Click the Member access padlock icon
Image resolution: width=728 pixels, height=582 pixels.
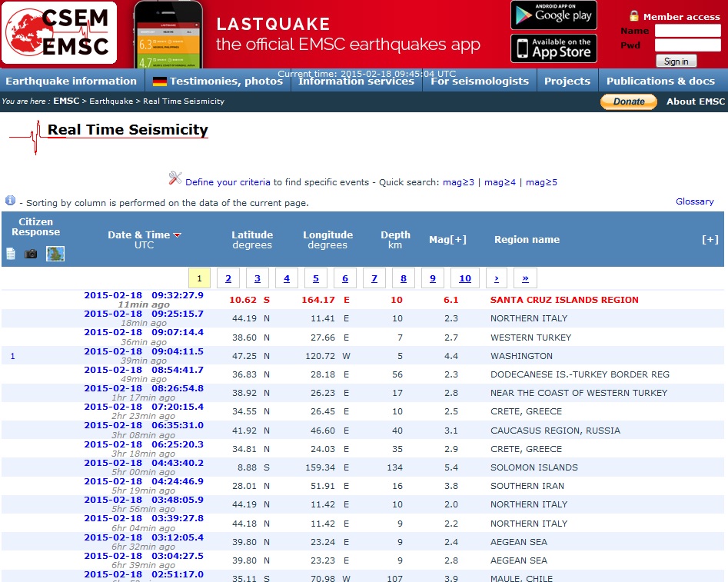click(633, 16)
